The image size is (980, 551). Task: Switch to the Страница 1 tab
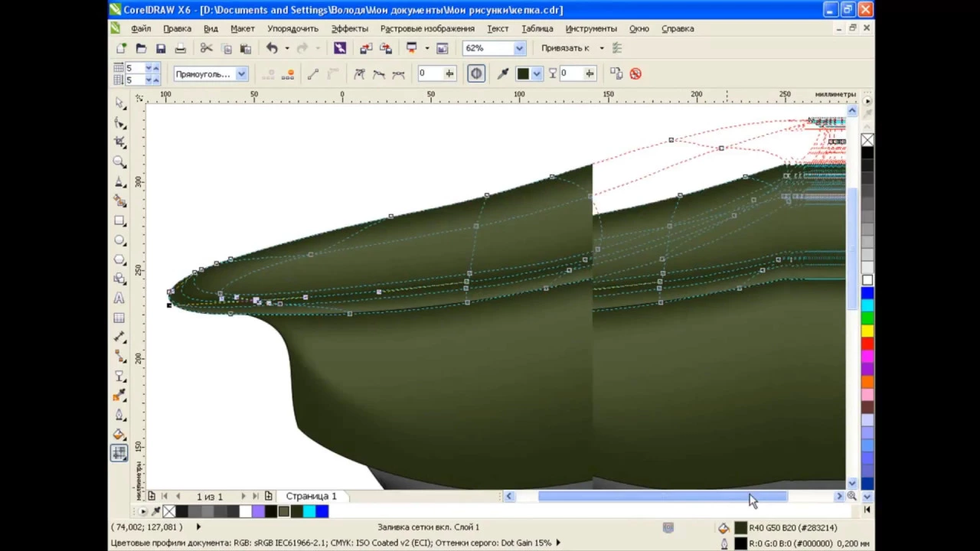(x=311, y=496)
